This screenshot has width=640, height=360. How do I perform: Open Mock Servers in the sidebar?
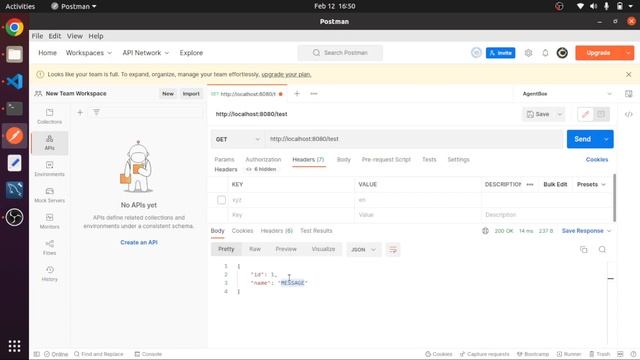coord(49,195)
